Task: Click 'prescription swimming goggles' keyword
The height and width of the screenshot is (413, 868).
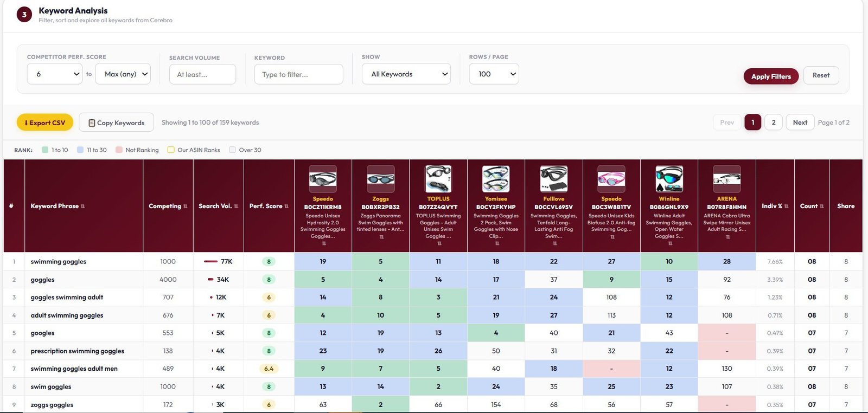Action: (78, 351)
